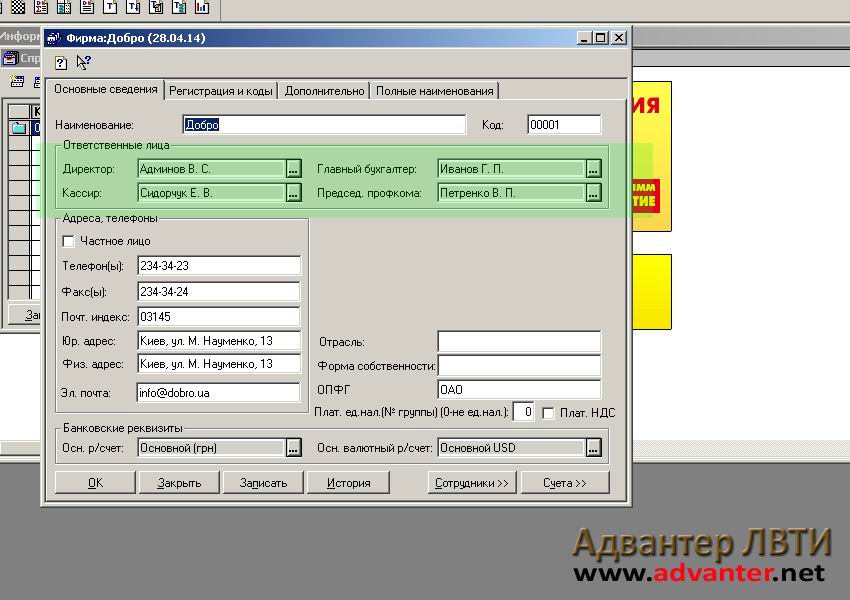Viewport: 850px width, 600px height.
Task: Maximize the Фирма:Добро window
Action: tap(600, 38)
